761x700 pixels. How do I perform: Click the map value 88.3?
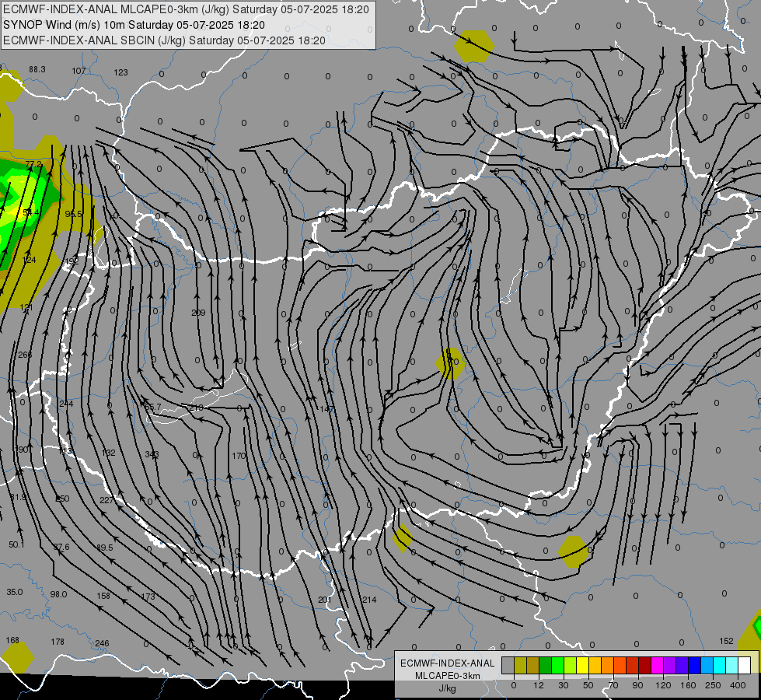37,69
